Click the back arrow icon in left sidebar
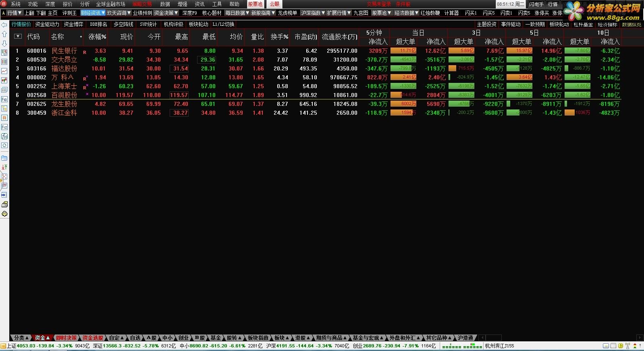 4,25
